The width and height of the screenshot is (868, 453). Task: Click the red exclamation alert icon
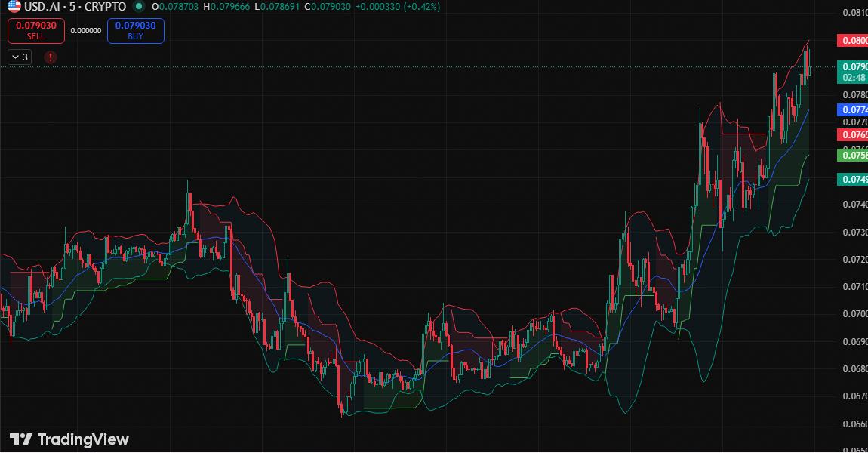coord(50,57)
